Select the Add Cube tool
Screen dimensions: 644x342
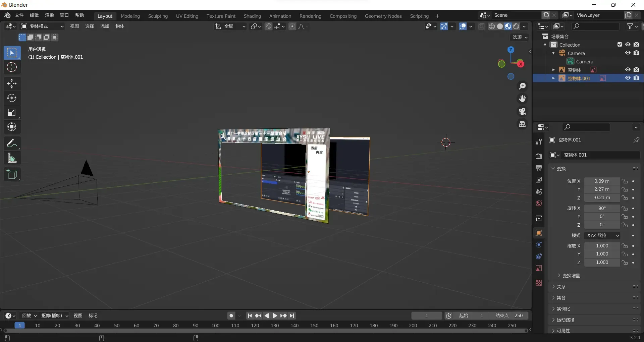click(x=12, y=174)
